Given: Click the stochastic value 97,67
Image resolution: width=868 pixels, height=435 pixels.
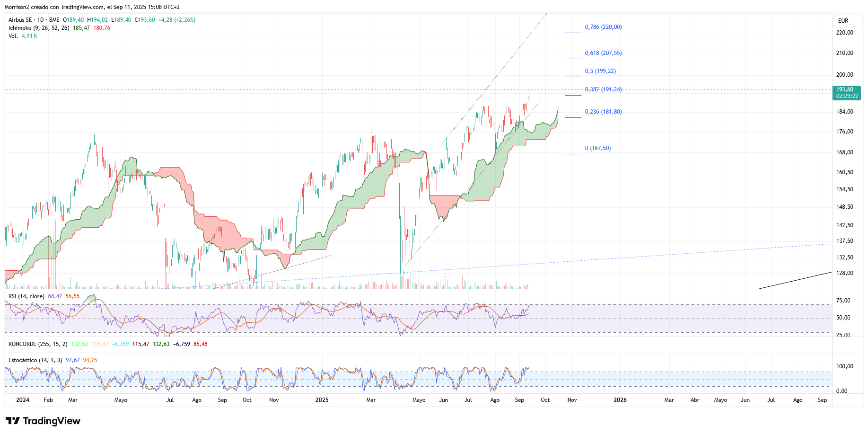Looking at the screenshot, I should (73, 360).
